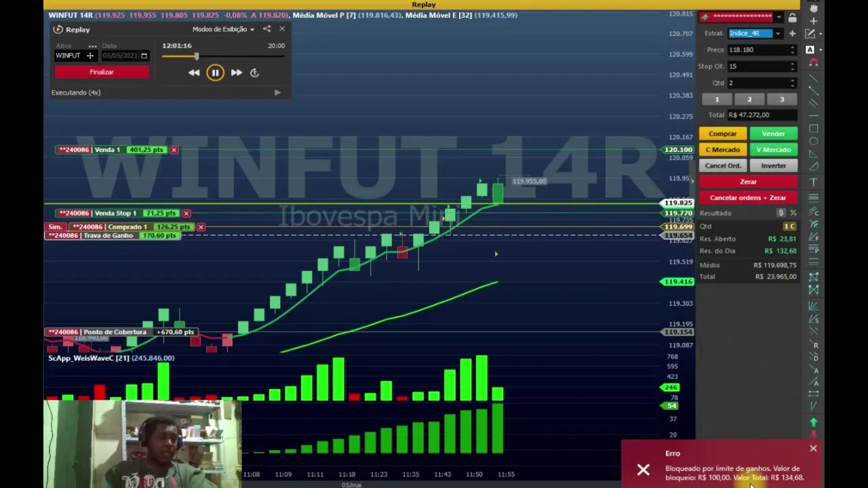Click the 119.825 current price tag
The height and width of the screenshot is (488, 868).
677,203
